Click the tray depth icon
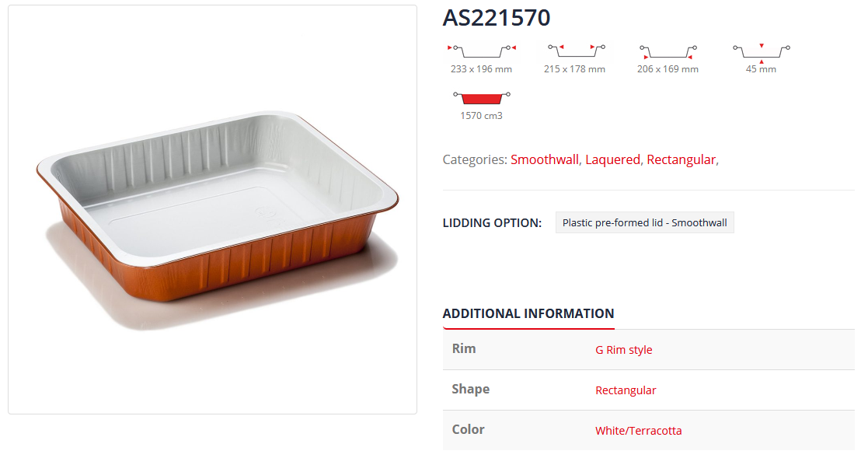868x465 pixels. [761, 51]
